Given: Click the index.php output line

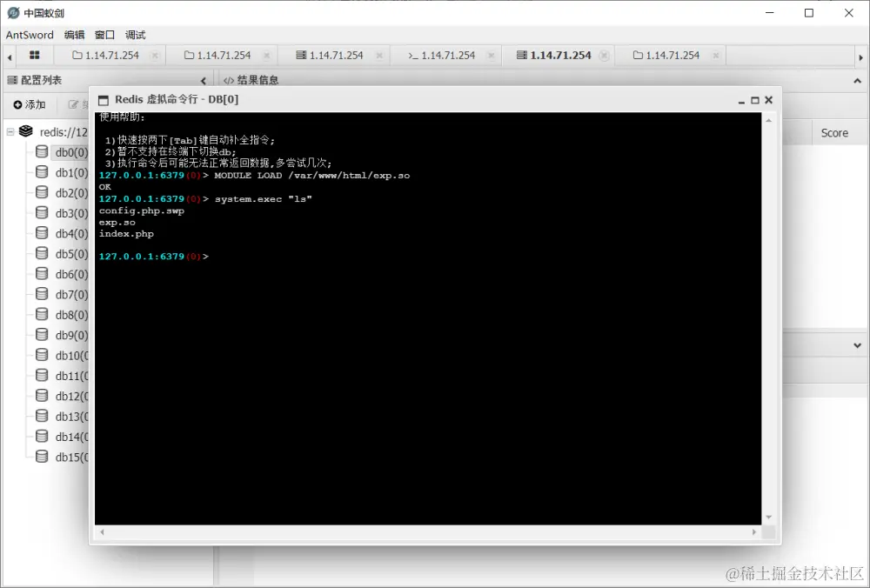Looking at the screenshot, I should 126,234.
